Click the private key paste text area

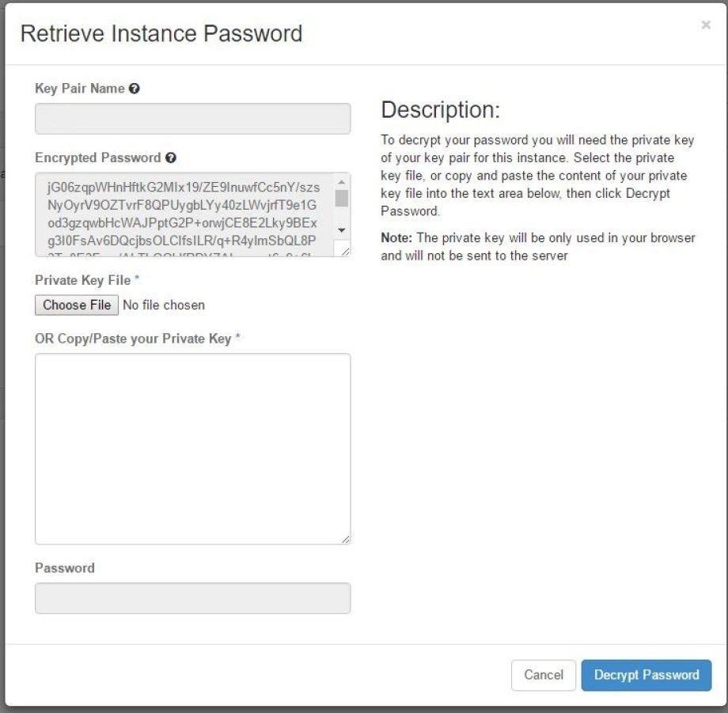[x=192, y=449]
